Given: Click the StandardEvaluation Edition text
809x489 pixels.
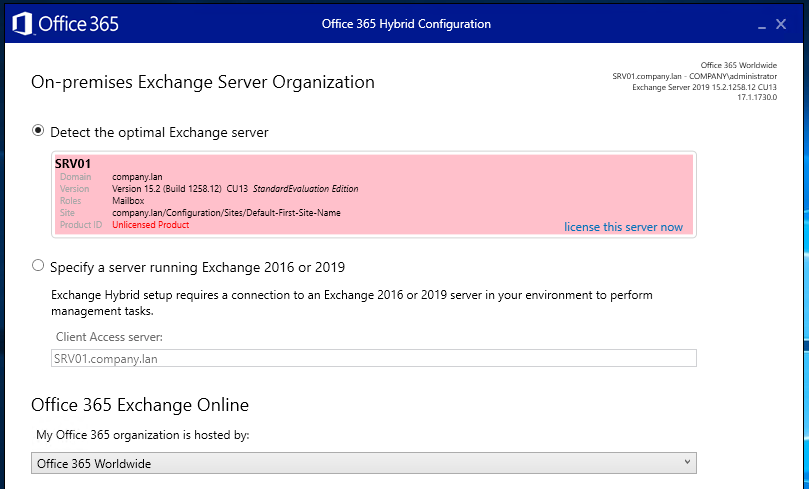Looking at the screenshot, I should pyautogui.click(x=305, y=189).
